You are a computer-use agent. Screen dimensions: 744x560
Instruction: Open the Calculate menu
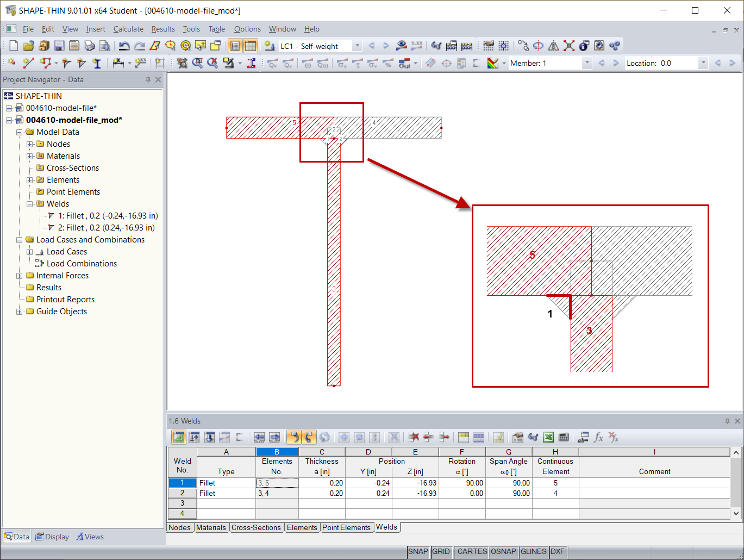[128, 29]
